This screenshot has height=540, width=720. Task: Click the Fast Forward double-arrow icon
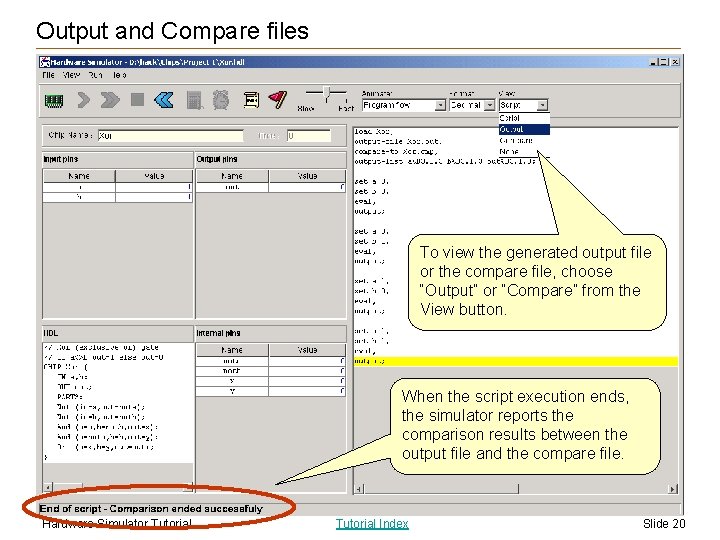(110, 100)
